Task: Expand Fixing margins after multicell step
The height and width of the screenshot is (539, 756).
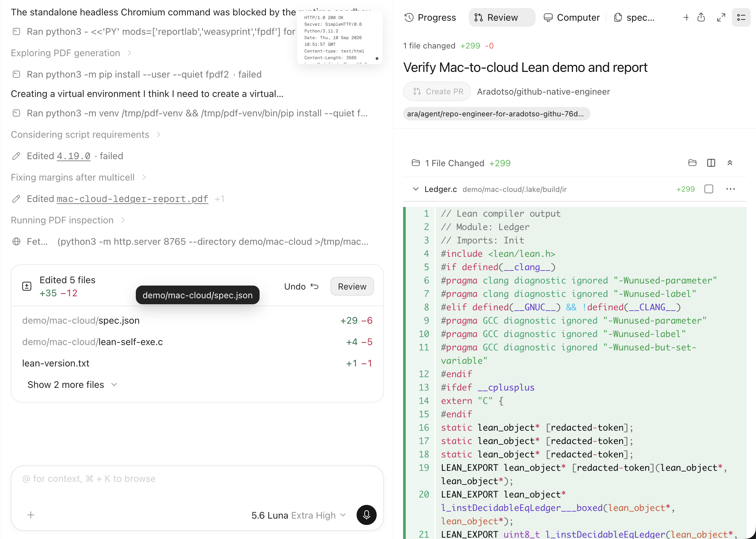Action: click(x=78, y=177)
